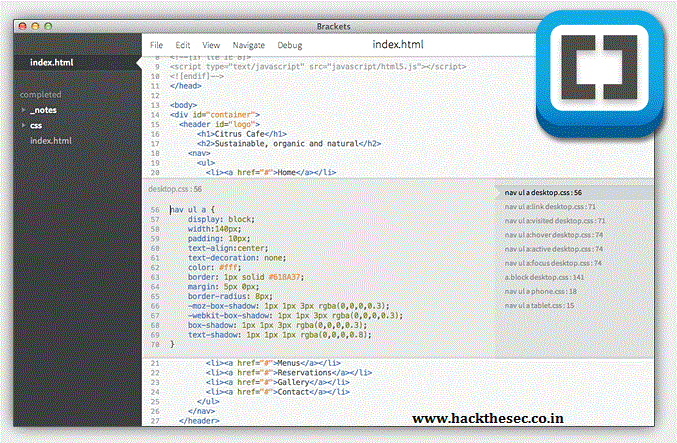Click the 'text-align:center;' line
Screen dimensions: 677x443
228,248
